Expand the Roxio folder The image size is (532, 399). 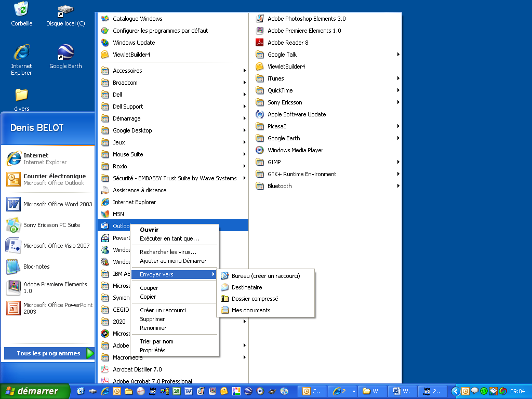point(173,166)
